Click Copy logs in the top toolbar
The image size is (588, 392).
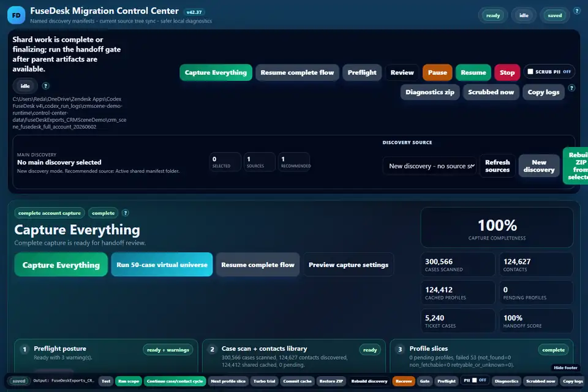click(543, 92)
